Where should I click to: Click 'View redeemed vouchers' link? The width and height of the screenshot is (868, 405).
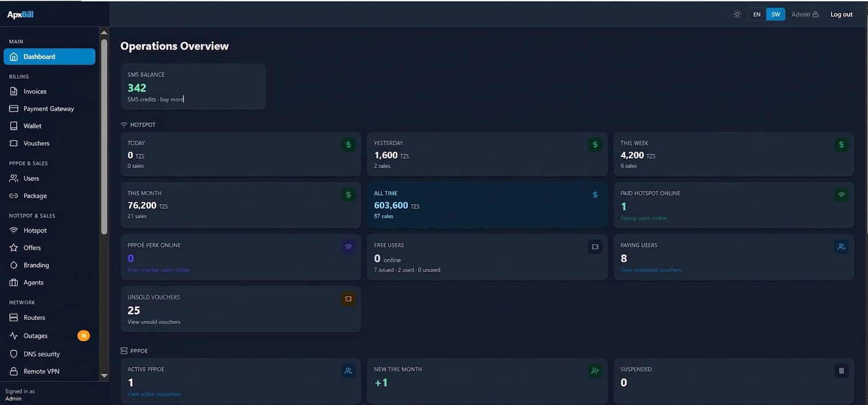click(651, 270)
